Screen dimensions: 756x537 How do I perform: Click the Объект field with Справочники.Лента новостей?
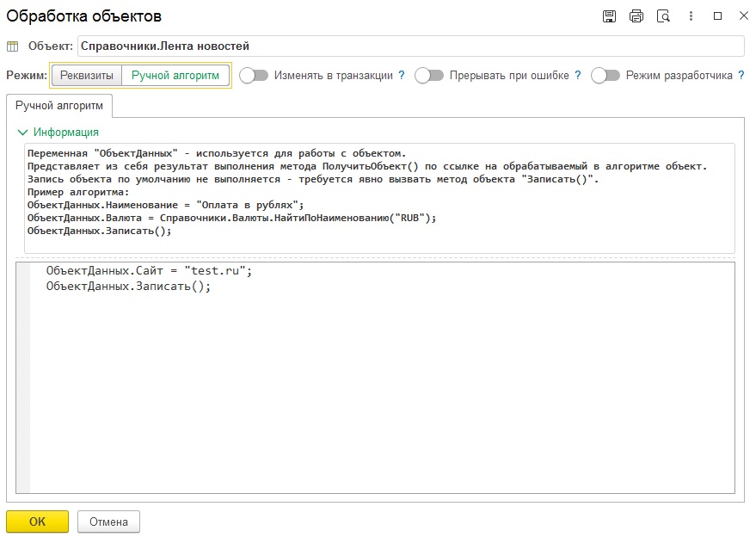[410, 46]
